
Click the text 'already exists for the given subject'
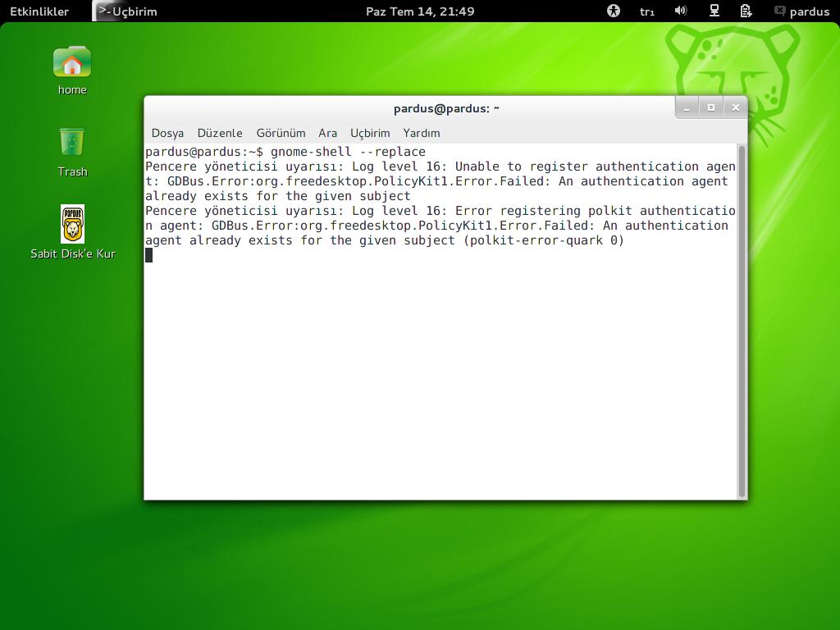point(277,196)
